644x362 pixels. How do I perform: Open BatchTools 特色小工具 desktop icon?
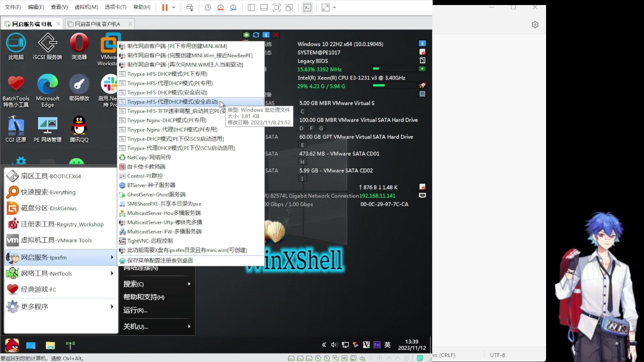[16, 91]
